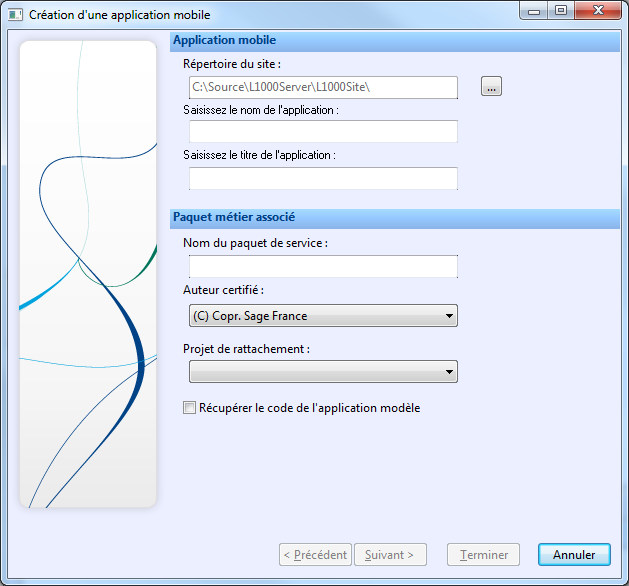Click the Paquet métier associé section header
This screenshot has height=586, width=629.
(x=395, y=218)
